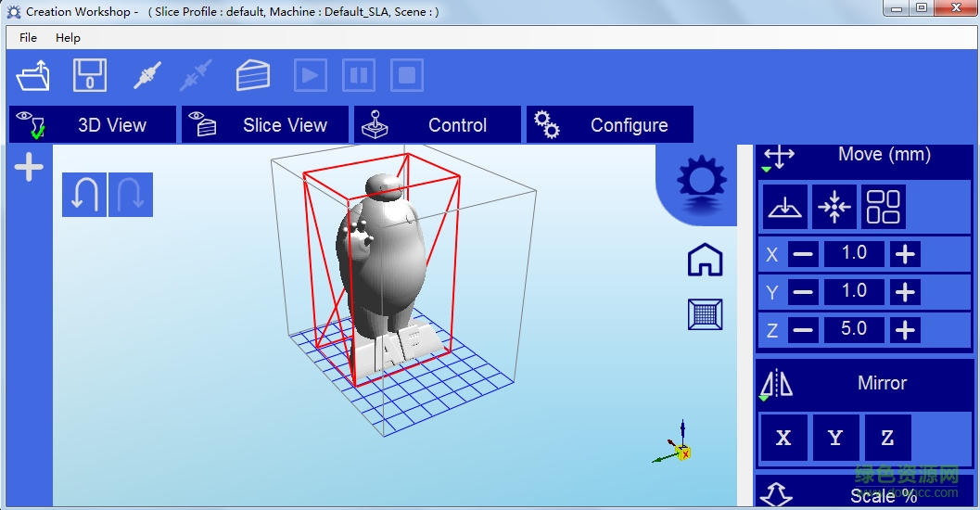The image size is (980, 510).
Task: Auto-arrange models with the four squares icon
Action: pos(884,206)
